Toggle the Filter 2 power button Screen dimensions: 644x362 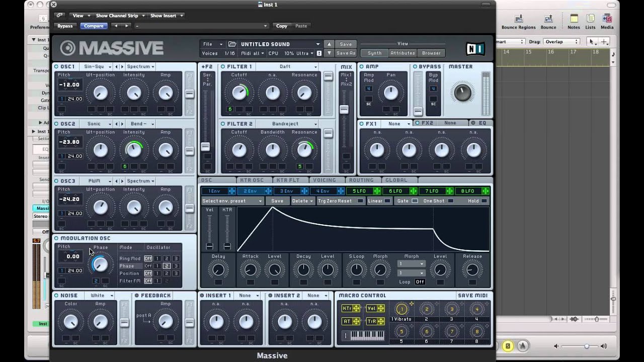point(223,124)
